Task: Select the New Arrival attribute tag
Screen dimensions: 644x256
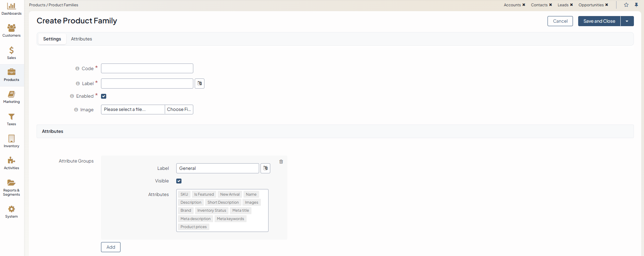Action: [230, 195]
